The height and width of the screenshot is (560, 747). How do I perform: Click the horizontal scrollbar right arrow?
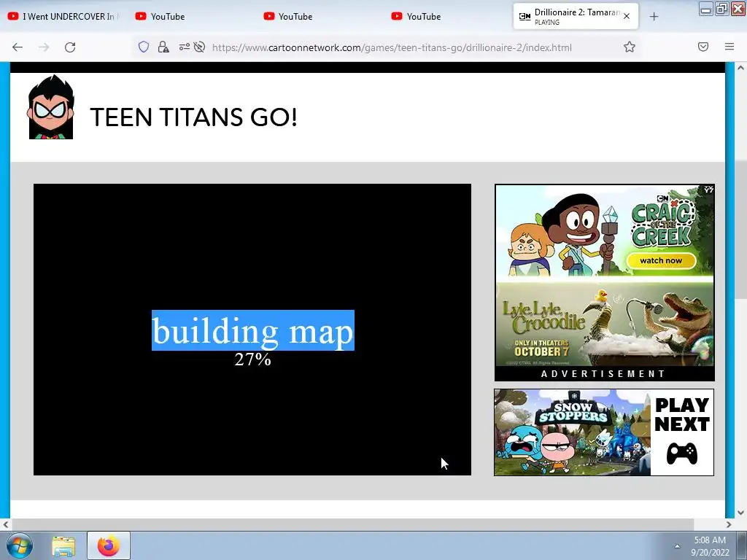click(729, 525)
